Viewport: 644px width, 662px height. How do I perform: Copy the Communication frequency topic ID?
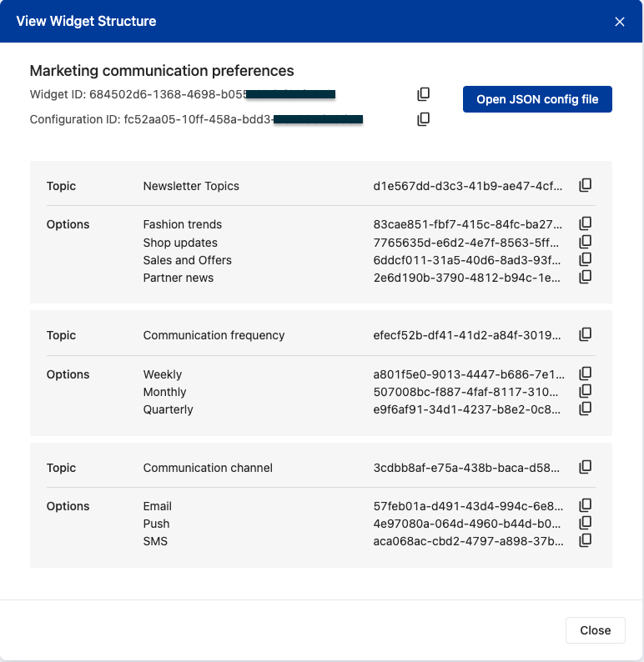pos(586,334)
